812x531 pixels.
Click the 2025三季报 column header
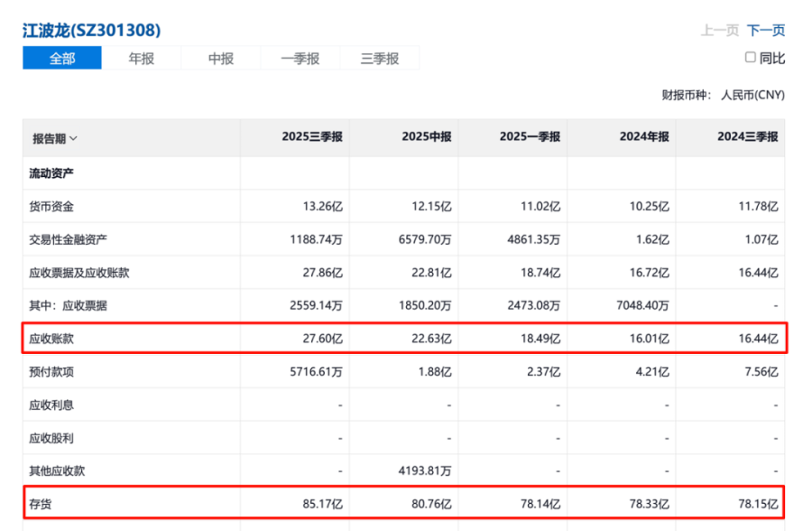click(312, 137)
